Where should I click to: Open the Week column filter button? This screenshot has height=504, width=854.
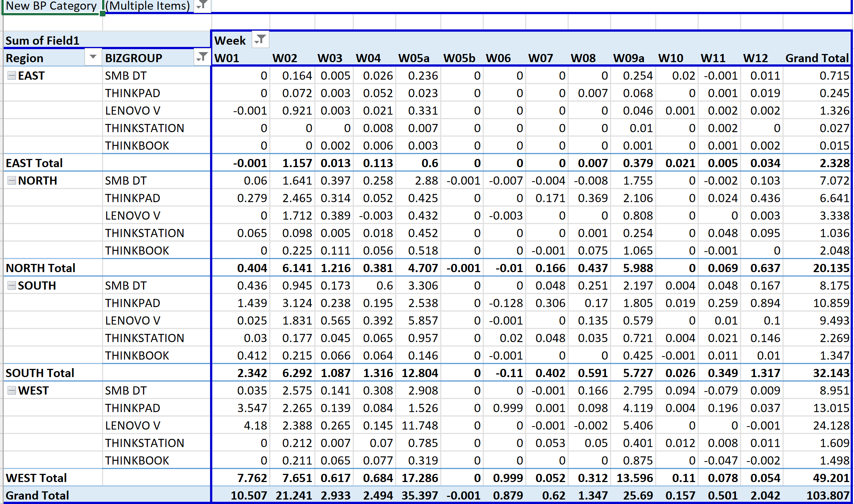click(260, 39)
